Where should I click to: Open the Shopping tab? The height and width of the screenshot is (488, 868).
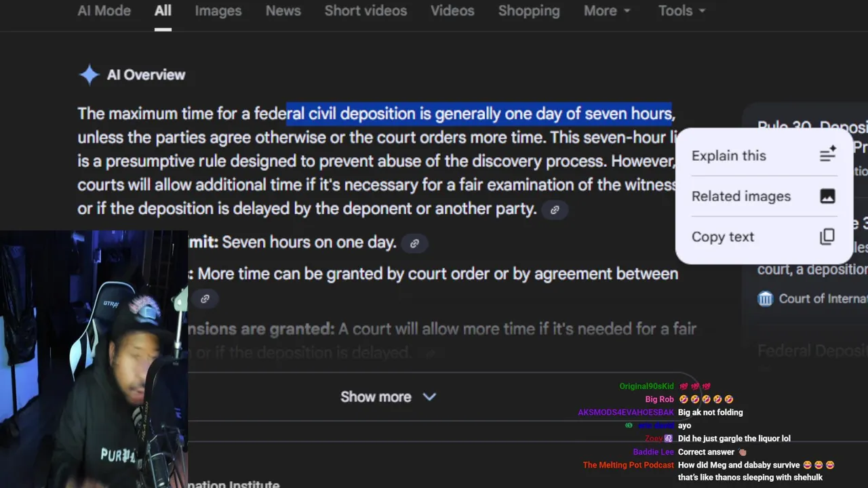point(529,11)
